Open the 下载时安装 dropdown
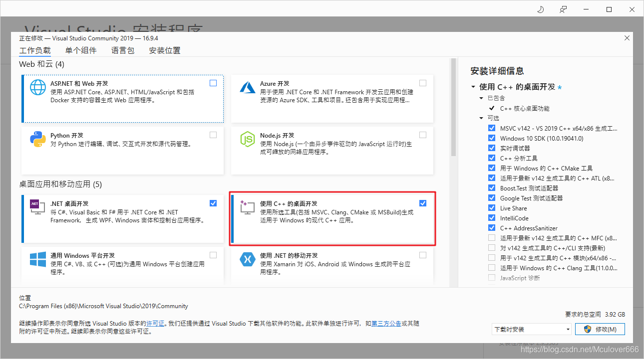 point(531,330)
